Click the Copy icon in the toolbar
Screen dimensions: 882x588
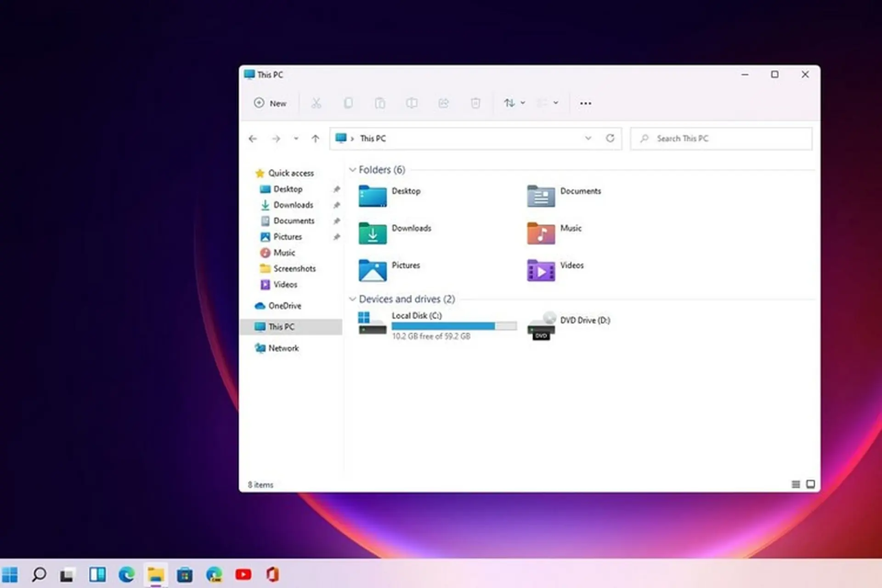coord(348,103)
